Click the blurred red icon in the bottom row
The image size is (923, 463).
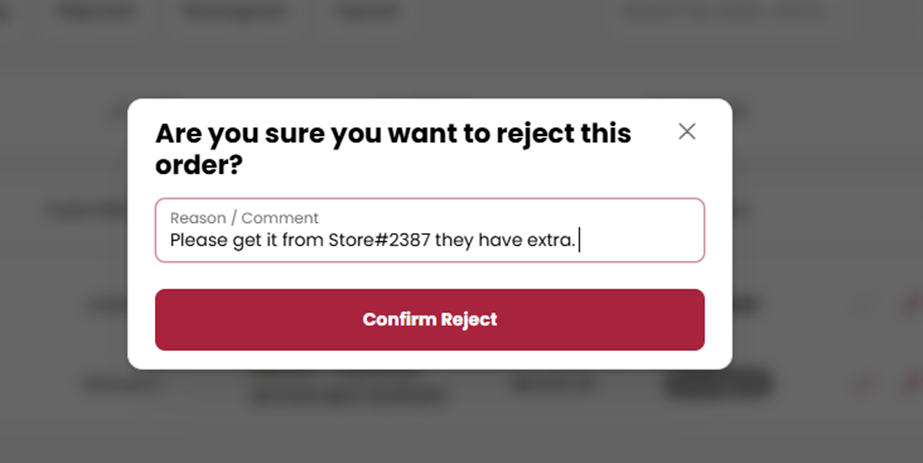864,384
